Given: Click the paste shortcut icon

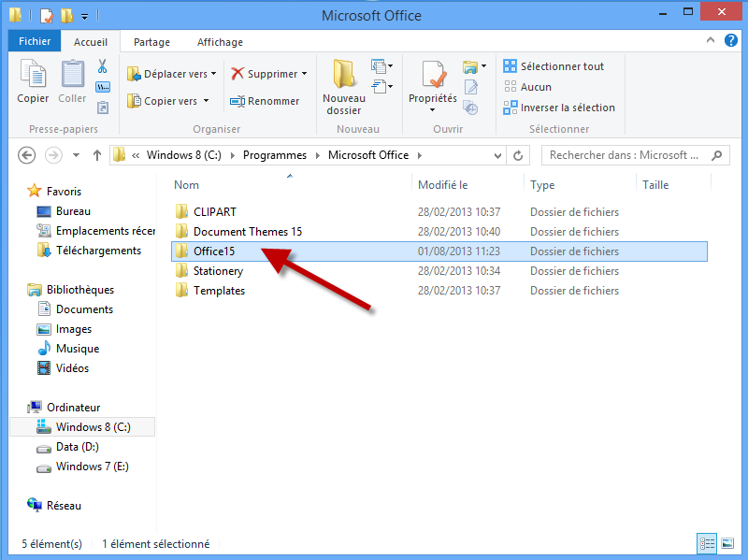Looking at the screenshot, I should point(103,108).
